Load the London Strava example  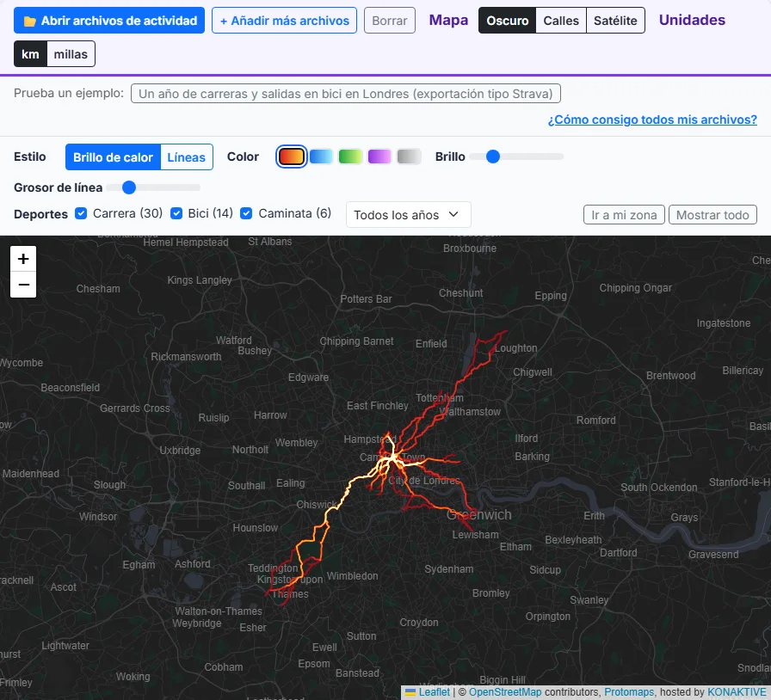point(346,94)
